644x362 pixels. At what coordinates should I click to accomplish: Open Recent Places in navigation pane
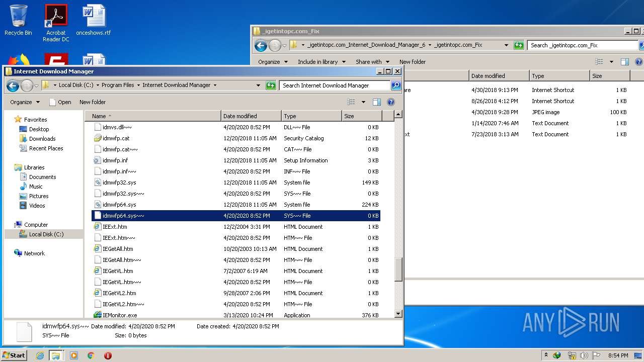[46, 148]
